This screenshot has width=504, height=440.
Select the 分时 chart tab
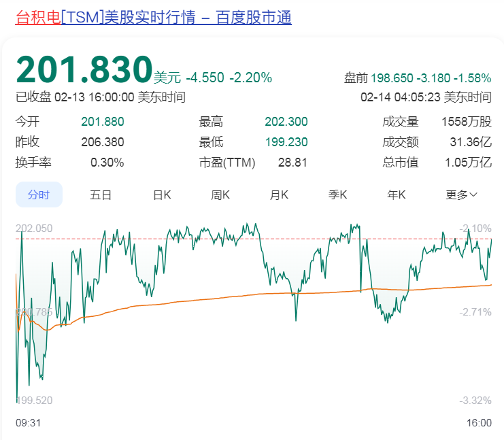click(x=39, y=194)
